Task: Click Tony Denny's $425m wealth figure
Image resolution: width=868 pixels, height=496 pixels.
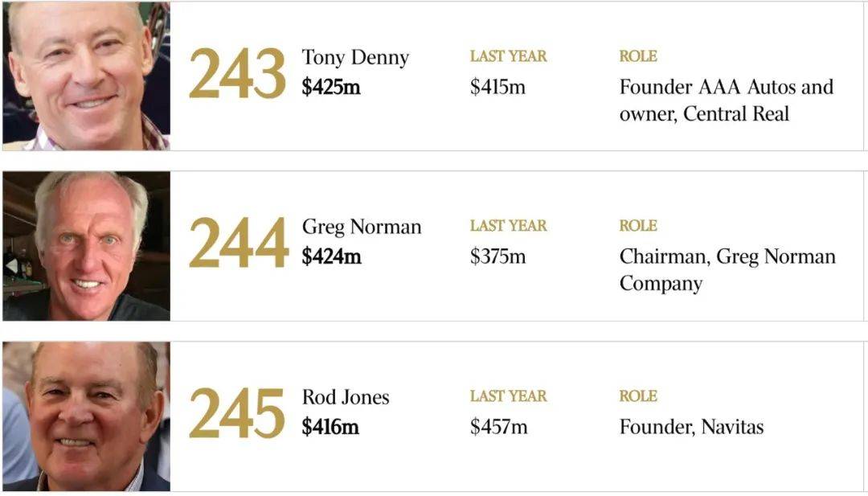Action: tap(331, 87)
